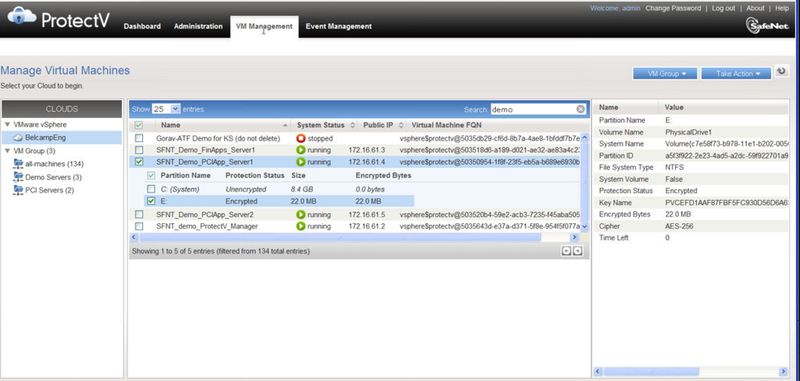Click green running icon for SFNT_Demo_PCIApp_Server2

[301, 215]
